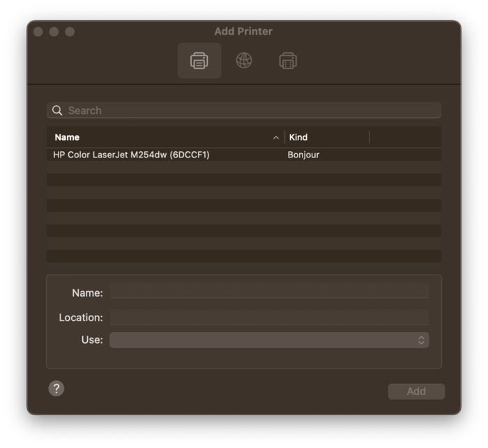Click the magnifying glass search icon
The width and height of the screenshot is (488, 448).
(57, 111)
